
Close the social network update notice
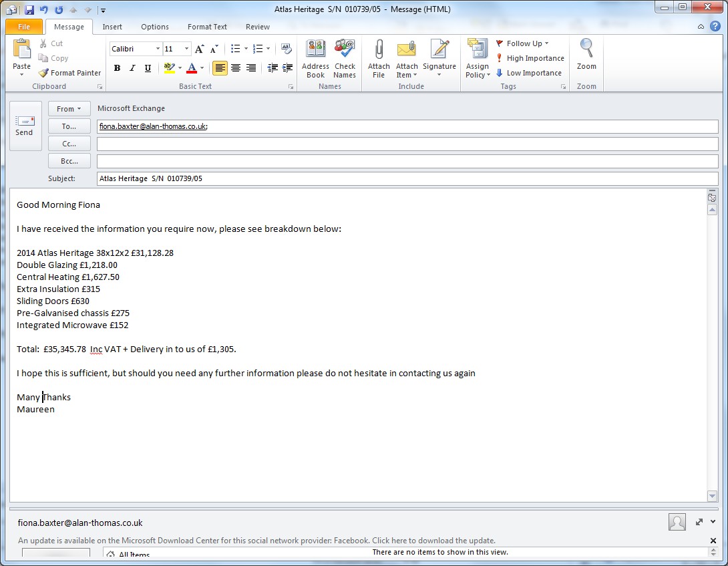tap(713, 541)
